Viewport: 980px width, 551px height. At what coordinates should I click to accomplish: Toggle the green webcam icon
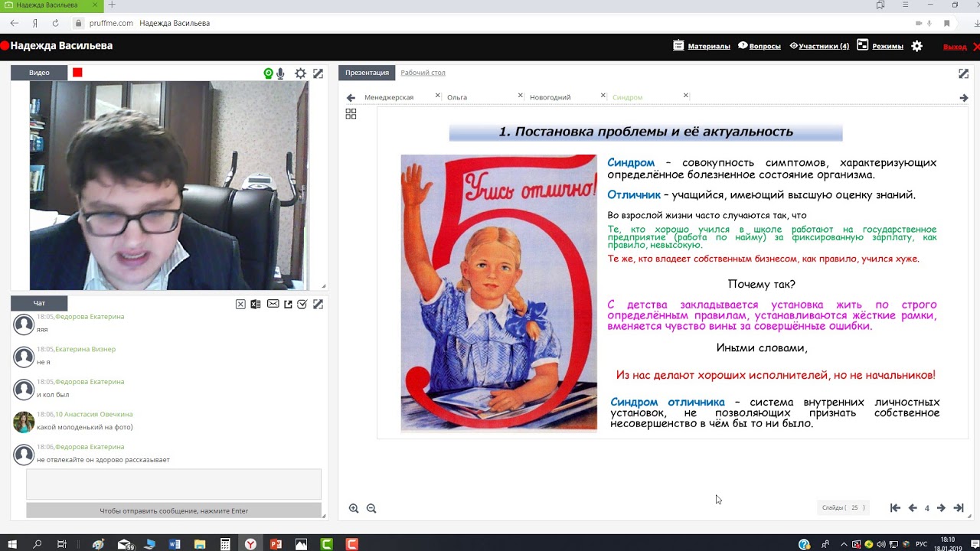click(268, 73)
